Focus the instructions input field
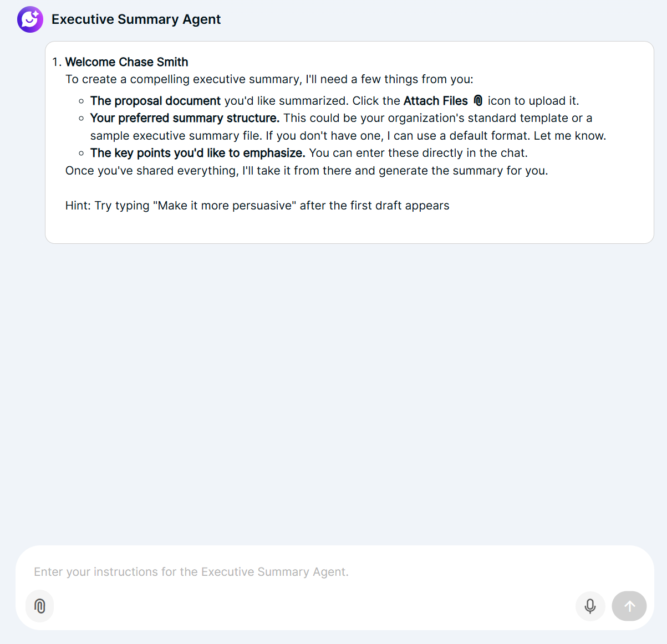Image resolution: width=667 pixels, height=644 pixels. click(x=335, y=572)
